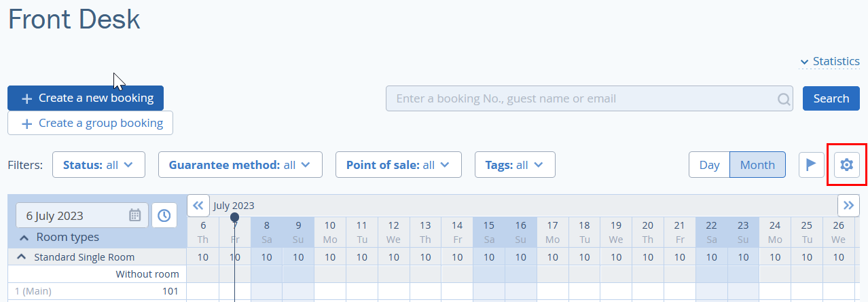Viewport: 868px width, 302px height.
Task: Switch the view to Day
Action: coord(709,165)
